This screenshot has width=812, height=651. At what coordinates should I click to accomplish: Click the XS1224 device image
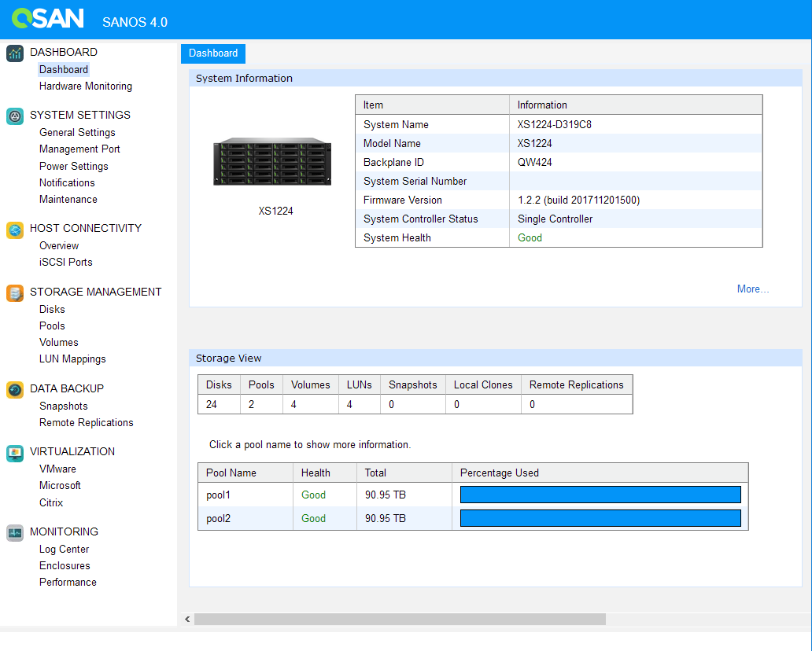click(272, 162)
